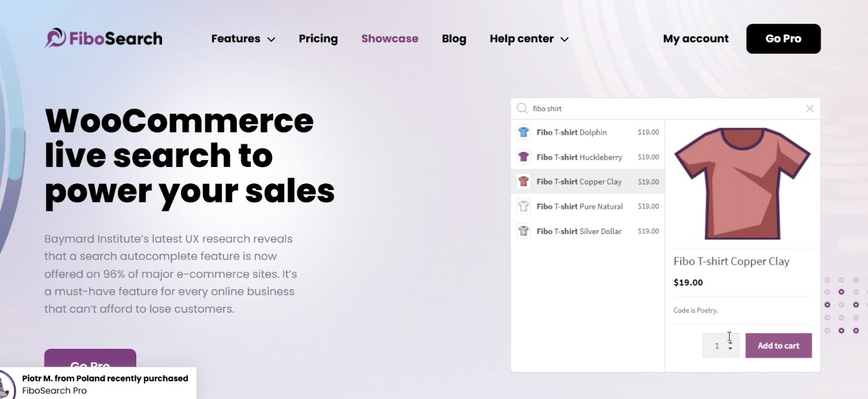Click the magnifier icon in search box

[521, 109]
